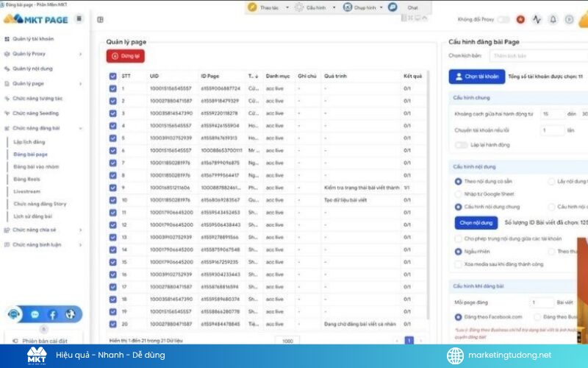588x368 pixels.
Task: Open Đăng Reels submenu item
Action: pos(26,179)
